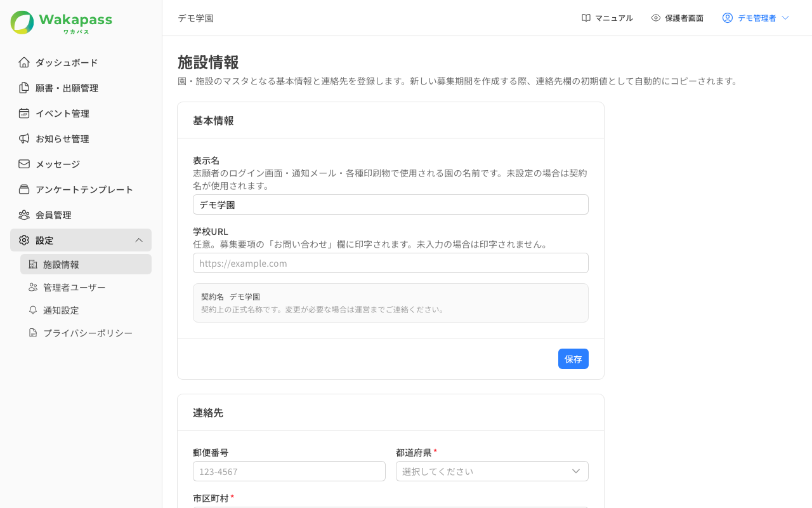Viewport: 812px width, 508px height.
Task: Click the 通知設定 bell icon
Action: pos(33,310)
